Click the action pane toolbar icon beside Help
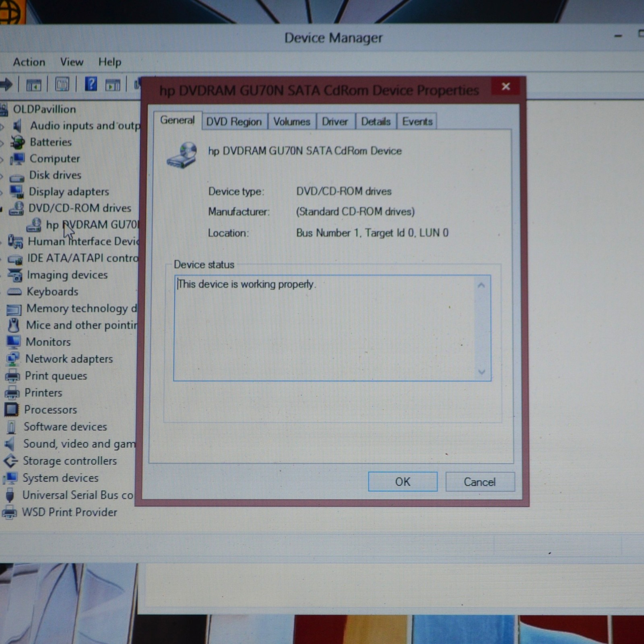This screenshot has width=644, height=644. [x=113, y=85]
